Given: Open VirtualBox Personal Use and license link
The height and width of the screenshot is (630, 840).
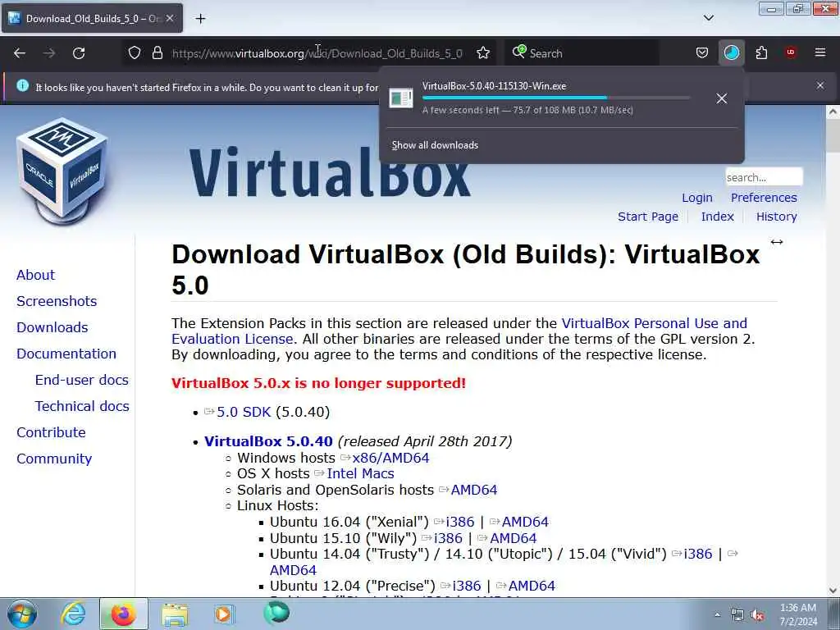Looking at the screenshot, I should [x=654, y=323].
